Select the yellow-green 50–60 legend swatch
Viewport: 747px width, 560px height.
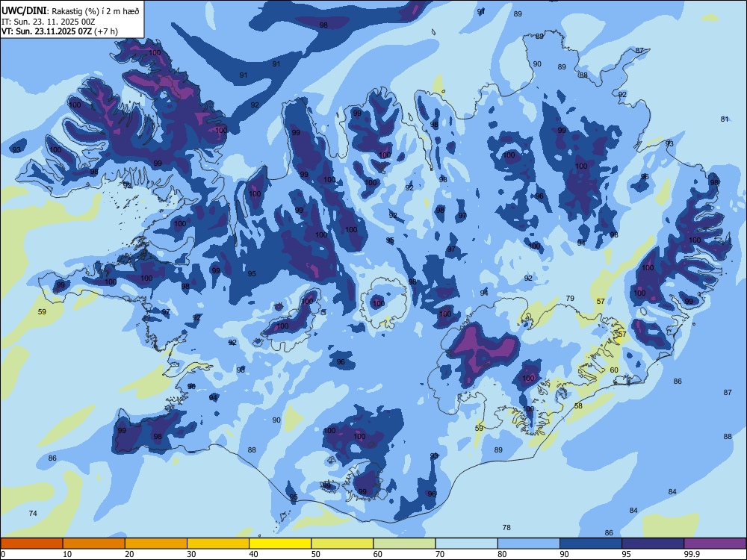pos(343,544)
